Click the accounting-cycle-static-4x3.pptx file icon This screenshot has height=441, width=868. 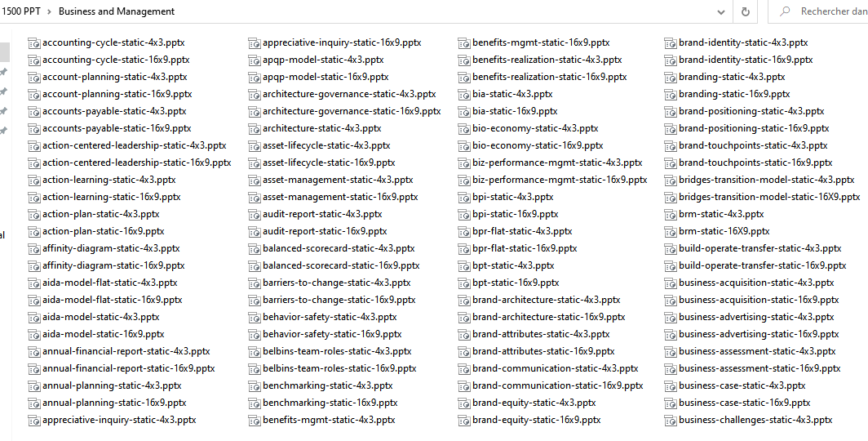(33, 43)
